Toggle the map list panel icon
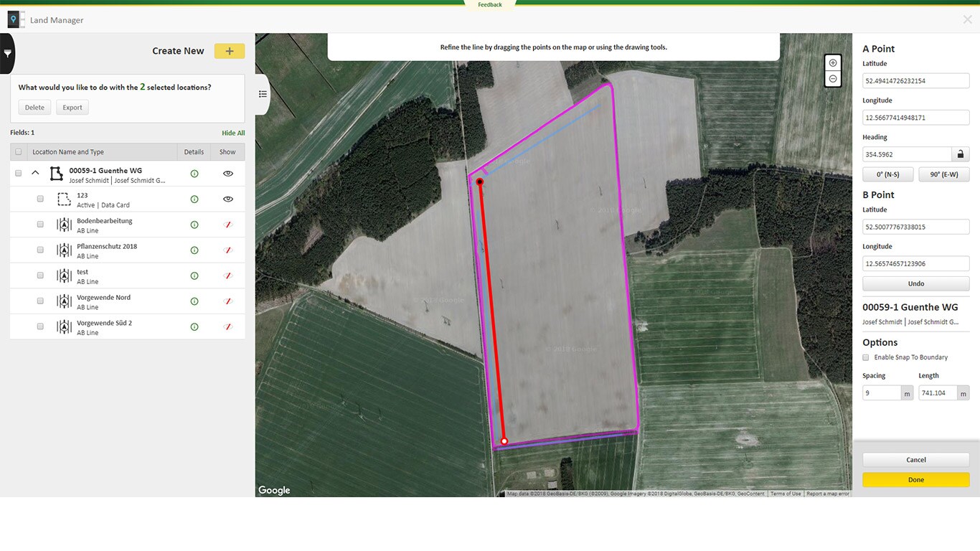 click(263, 94)
